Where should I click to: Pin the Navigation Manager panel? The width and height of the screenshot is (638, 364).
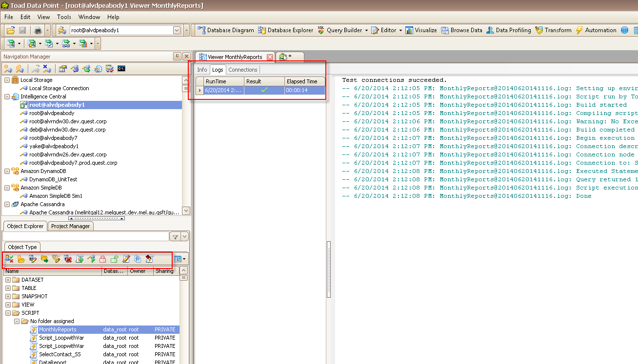178,57
